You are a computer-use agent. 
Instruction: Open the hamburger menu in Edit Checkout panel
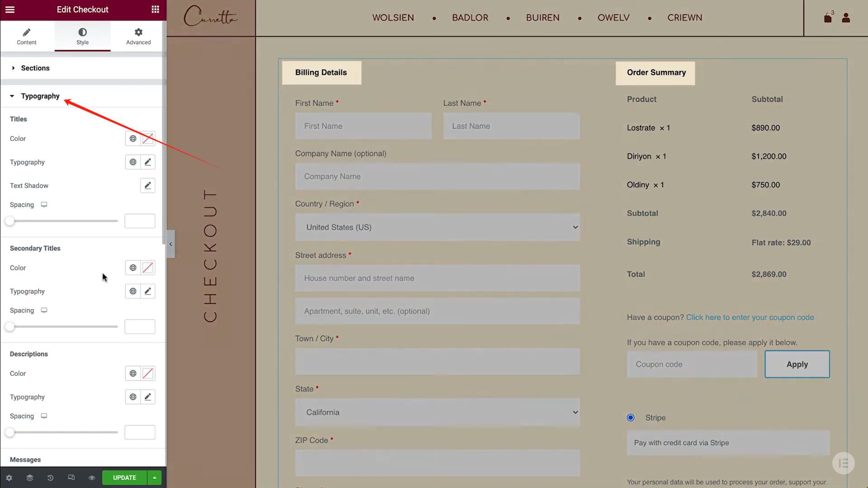(10, 9)
